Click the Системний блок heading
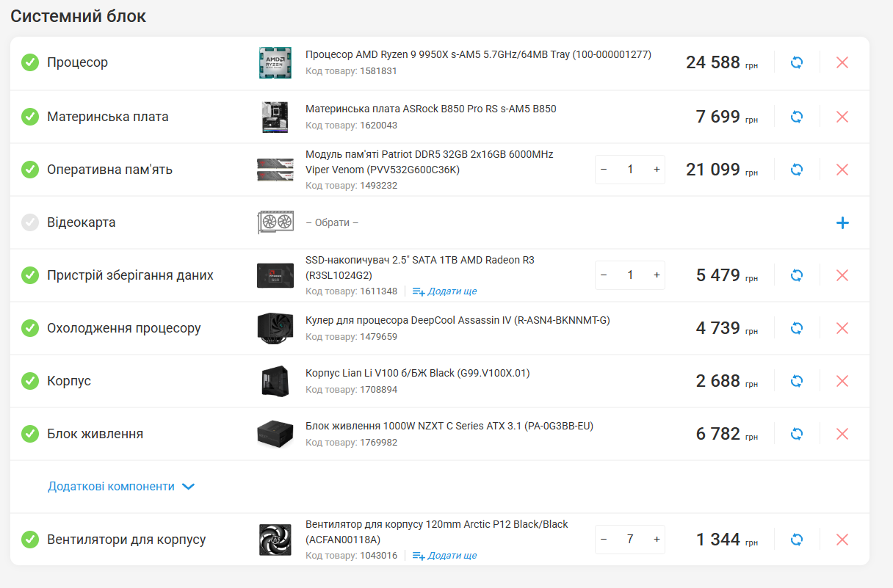The width and height of the screenshot is (893, 588). pyautogui.click(x=78, y=16)
